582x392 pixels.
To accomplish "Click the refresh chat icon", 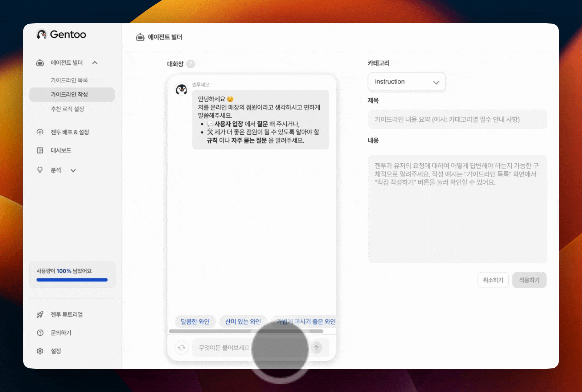I will pos(181,348).
